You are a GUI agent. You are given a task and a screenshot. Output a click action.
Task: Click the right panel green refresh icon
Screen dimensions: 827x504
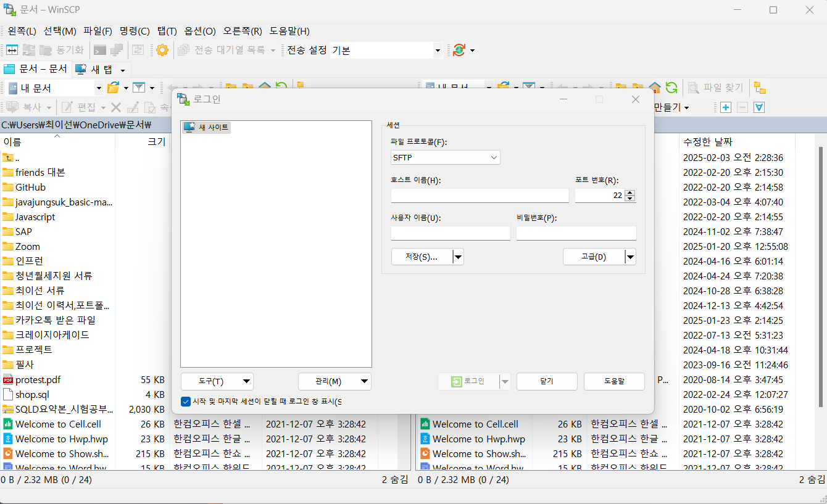click(x=671, y=88)
